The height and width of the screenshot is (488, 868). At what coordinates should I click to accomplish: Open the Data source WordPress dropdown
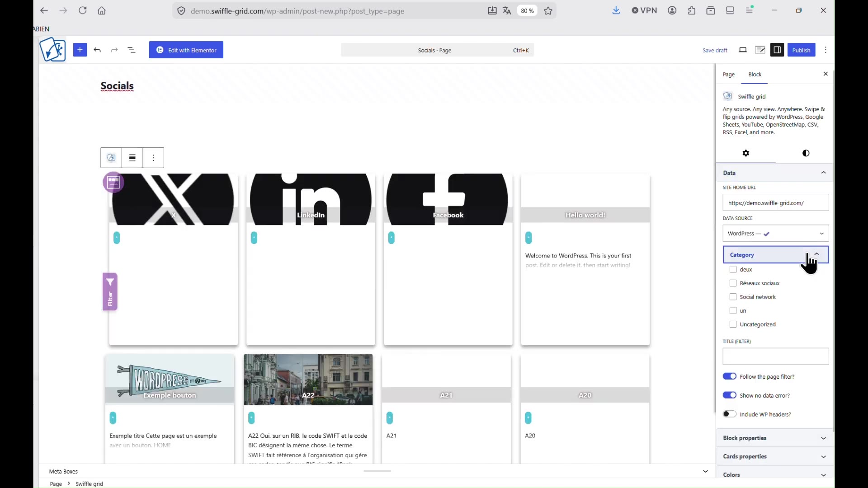776,234
